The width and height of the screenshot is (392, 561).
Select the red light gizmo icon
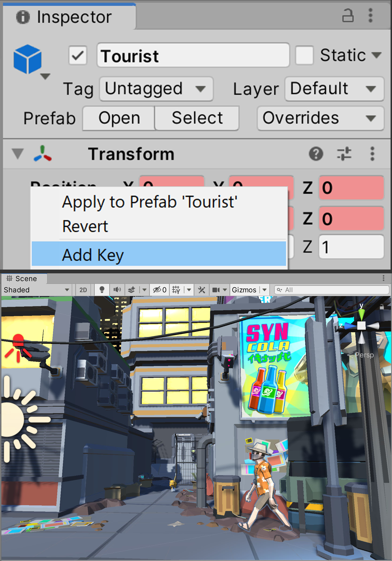[x=18, y=348]
